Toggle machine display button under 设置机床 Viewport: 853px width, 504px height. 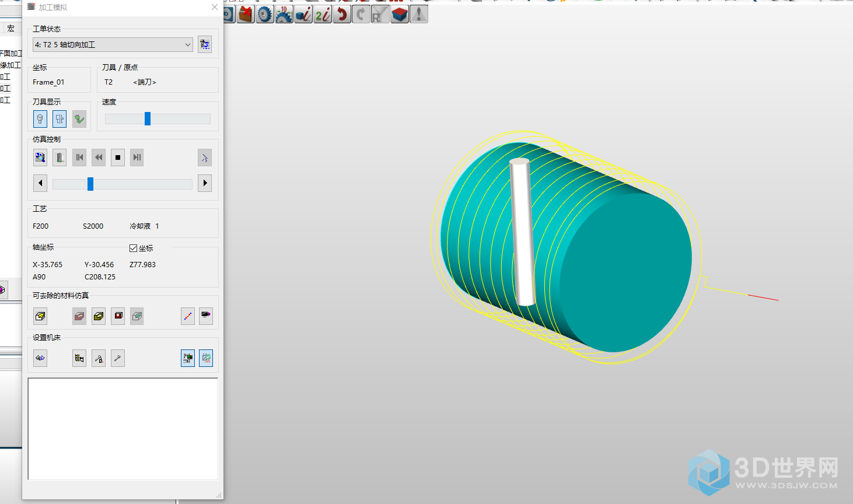click(x=188, y=358)
